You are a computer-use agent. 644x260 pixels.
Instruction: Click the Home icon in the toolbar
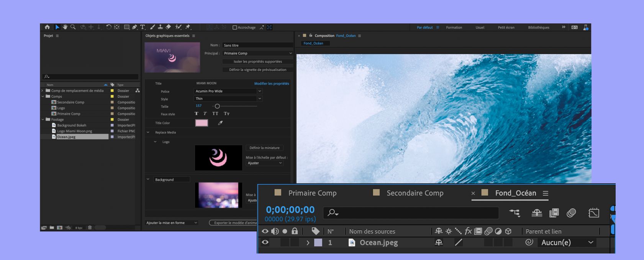pyautogui.click(x=47, y=27)
